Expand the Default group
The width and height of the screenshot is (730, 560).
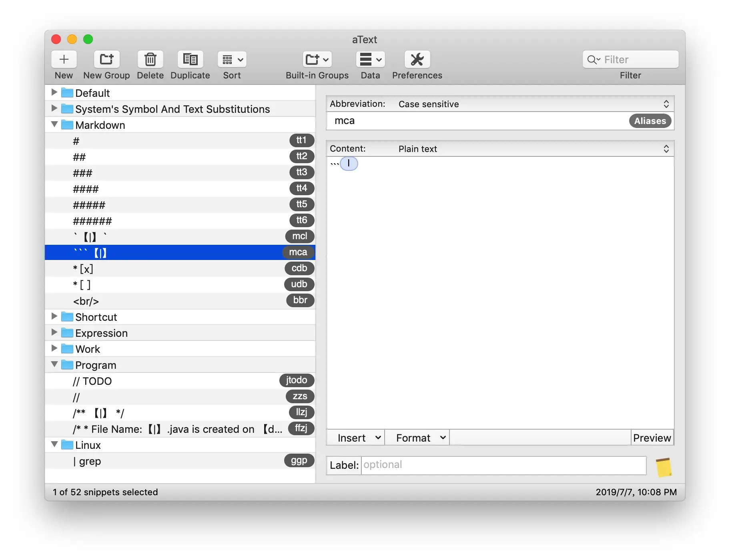click(54, 92)
